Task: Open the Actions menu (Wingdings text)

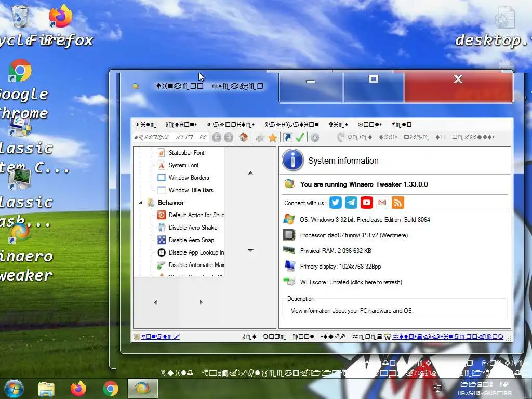Action: 181,125
